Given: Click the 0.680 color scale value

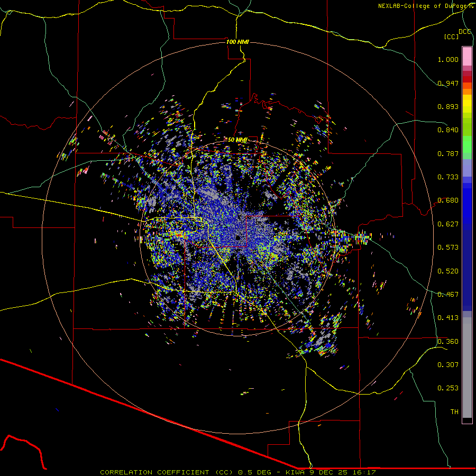Looking at the screenshot, I should (x=448, y=200).
